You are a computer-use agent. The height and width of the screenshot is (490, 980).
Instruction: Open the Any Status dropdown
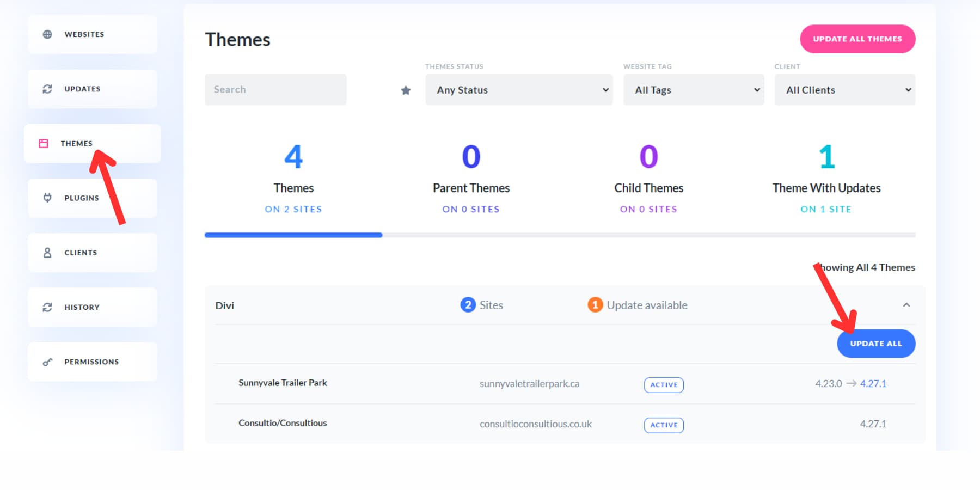tap(519, 90)
